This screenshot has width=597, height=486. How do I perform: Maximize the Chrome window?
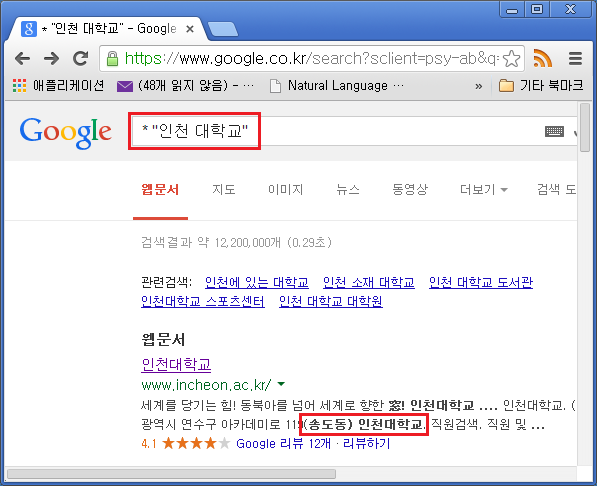click(537, 10)
